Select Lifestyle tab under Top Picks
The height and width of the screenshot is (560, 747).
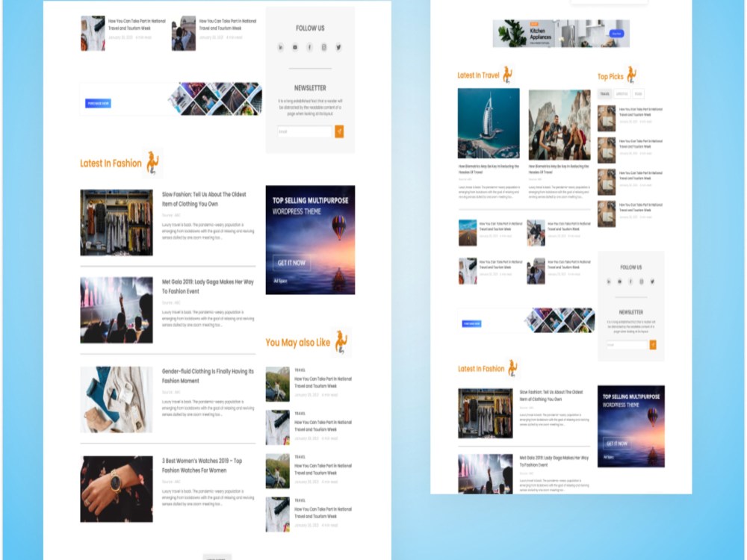622,94
